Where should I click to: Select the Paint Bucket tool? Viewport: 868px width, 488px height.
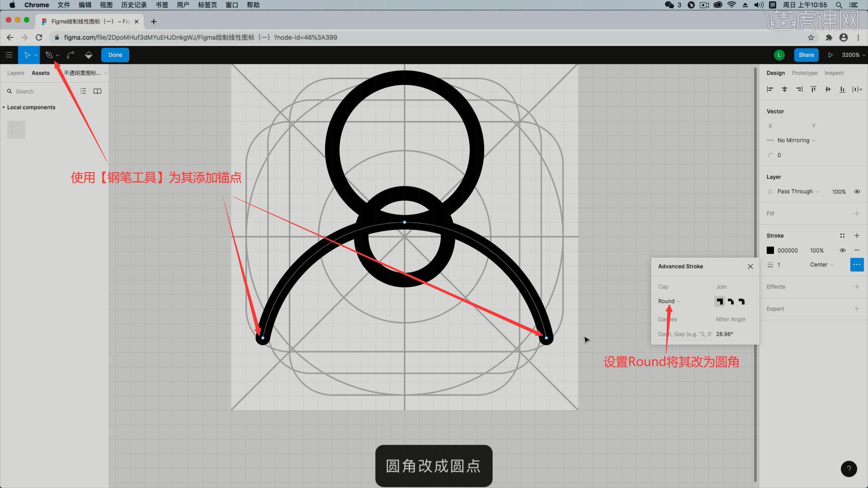coord(89,55)
